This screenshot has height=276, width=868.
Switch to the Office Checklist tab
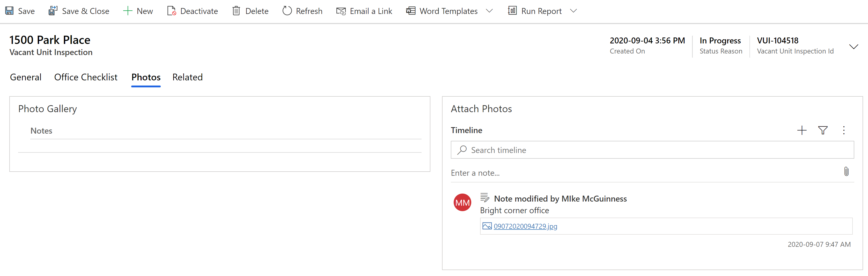point(86,77)
